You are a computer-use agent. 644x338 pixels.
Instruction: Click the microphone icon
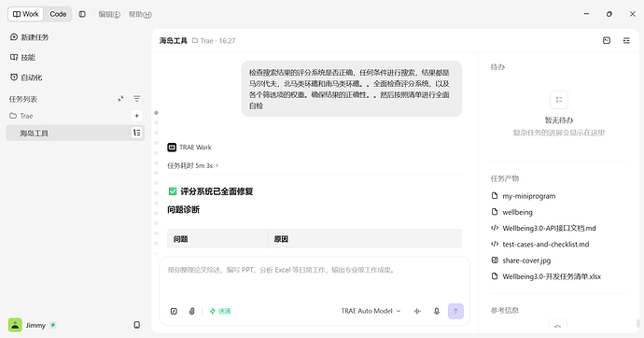coord(437,311)
